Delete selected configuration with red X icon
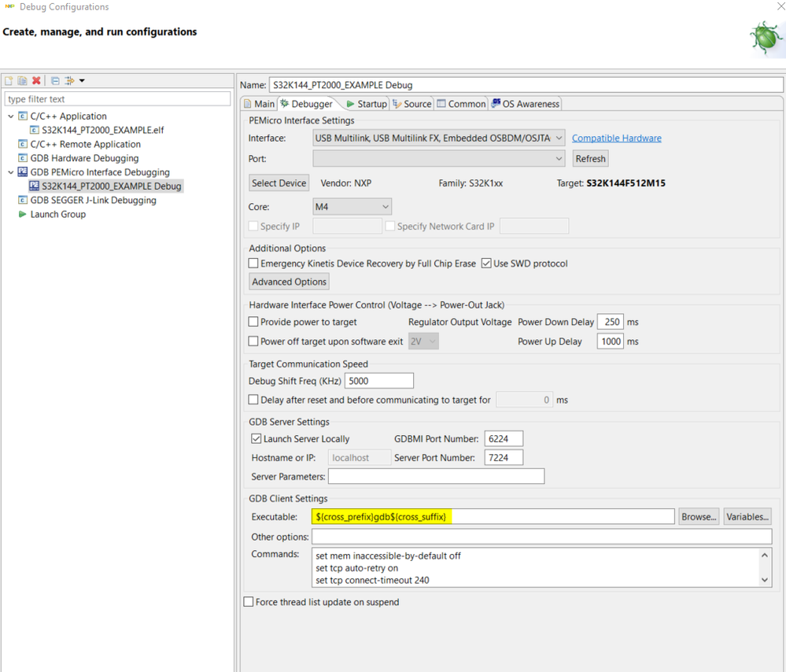 36,81
